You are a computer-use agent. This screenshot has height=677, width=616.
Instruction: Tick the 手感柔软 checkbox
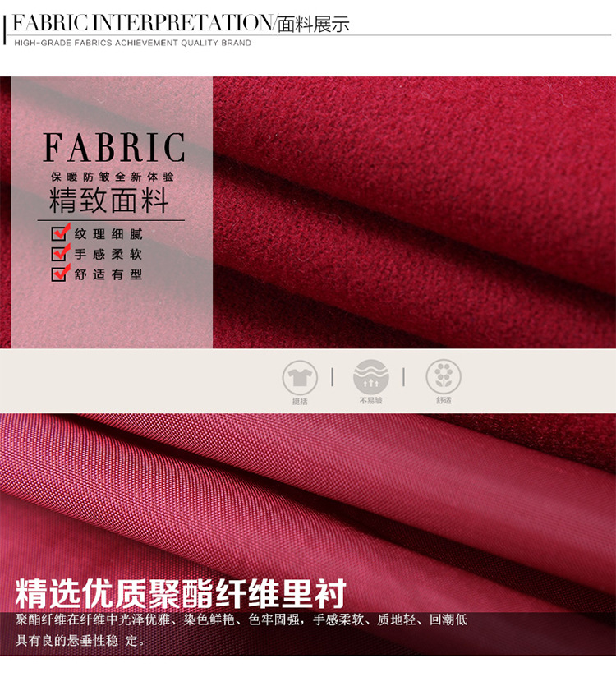pos(59,253)
